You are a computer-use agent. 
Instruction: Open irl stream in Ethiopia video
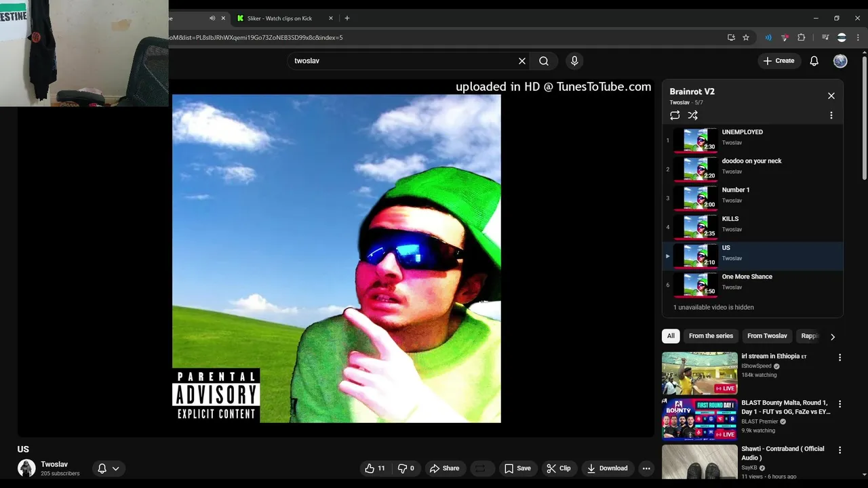click(699, 373)
